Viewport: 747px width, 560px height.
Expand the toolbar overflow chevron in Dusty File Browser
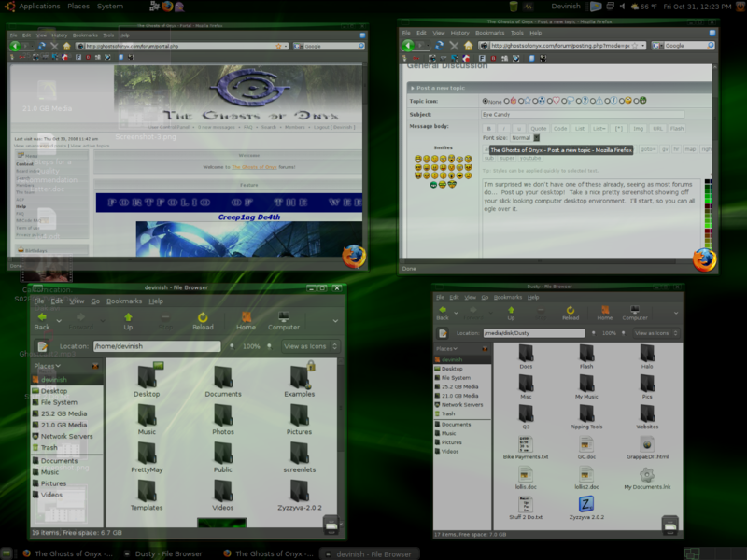(x=675, y=313)
